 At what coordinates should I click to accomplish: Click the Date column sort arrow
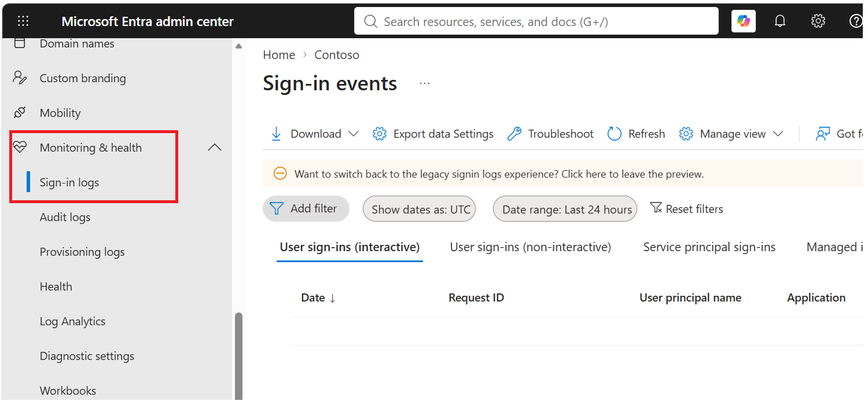click(333, 298)
